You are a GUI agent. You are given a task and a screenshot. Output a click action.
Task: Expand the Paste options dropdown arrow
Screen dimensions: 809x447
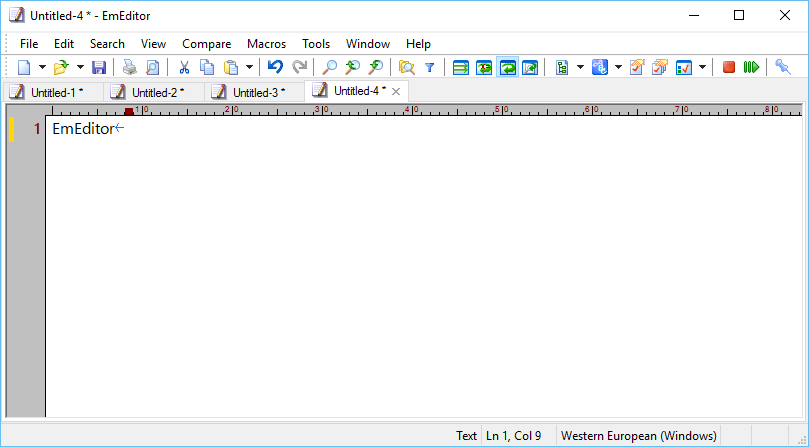coord(249,67)
